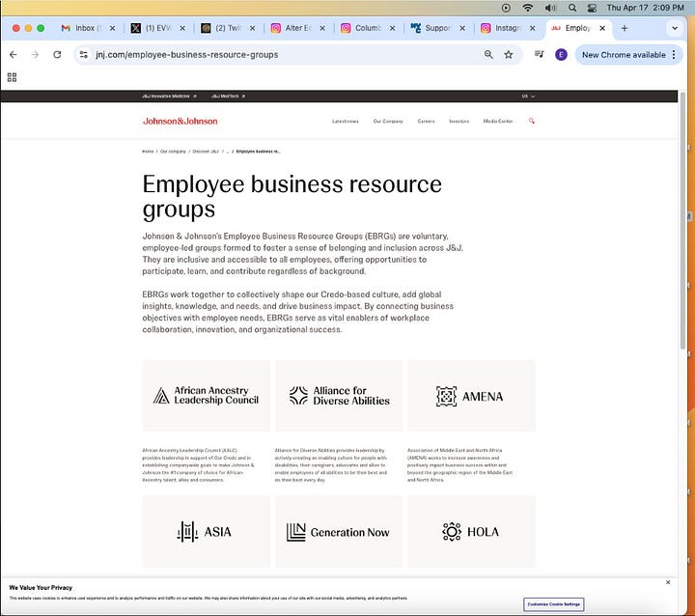
Task: Open the Wi-Fi menu bar icon
Action: coord(527,8)
